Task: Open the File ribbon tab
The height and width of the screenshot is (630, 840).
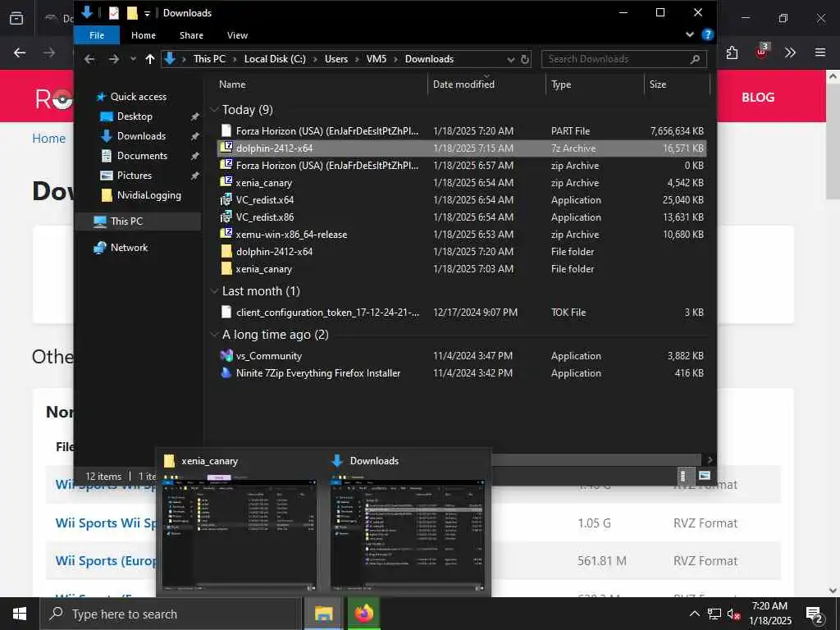Action: pyautogui.click(x=97, y=35)
